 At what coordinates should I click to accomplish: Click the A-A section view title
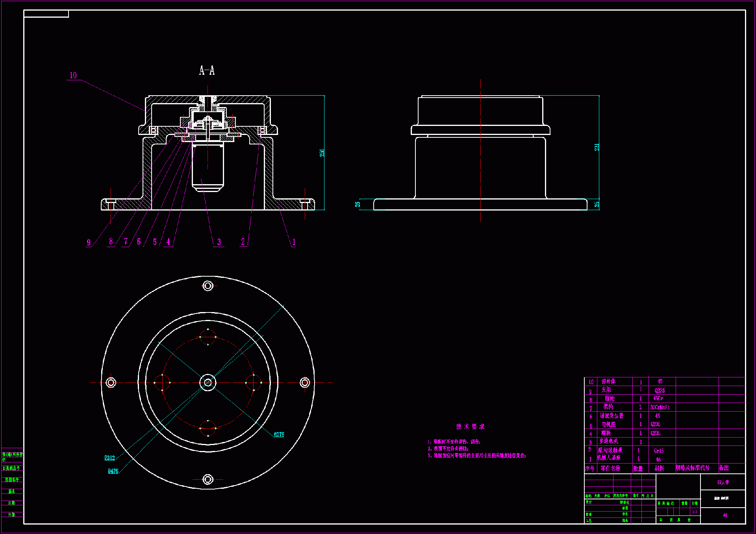point(207,71)
